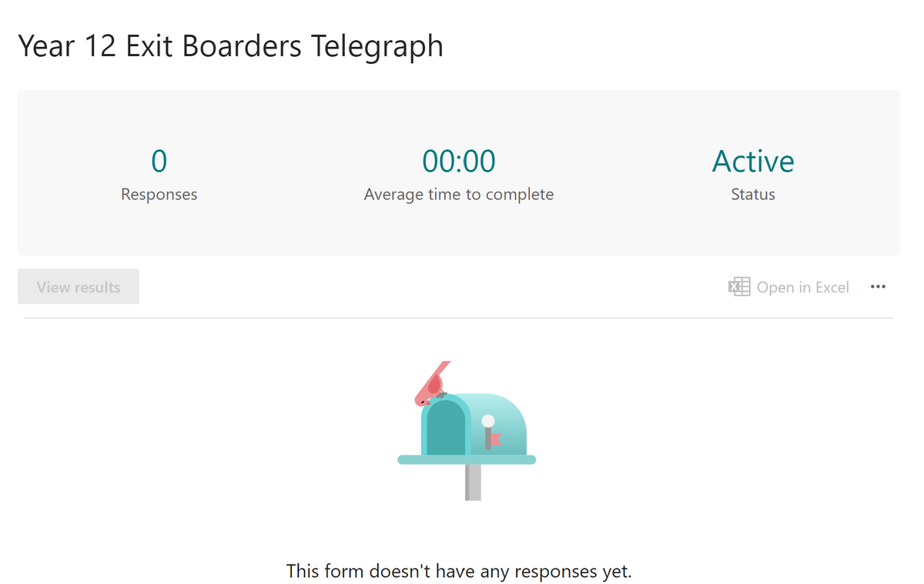Click the mailbox's grey post
The image size is (924, 584).
[473, 482]
